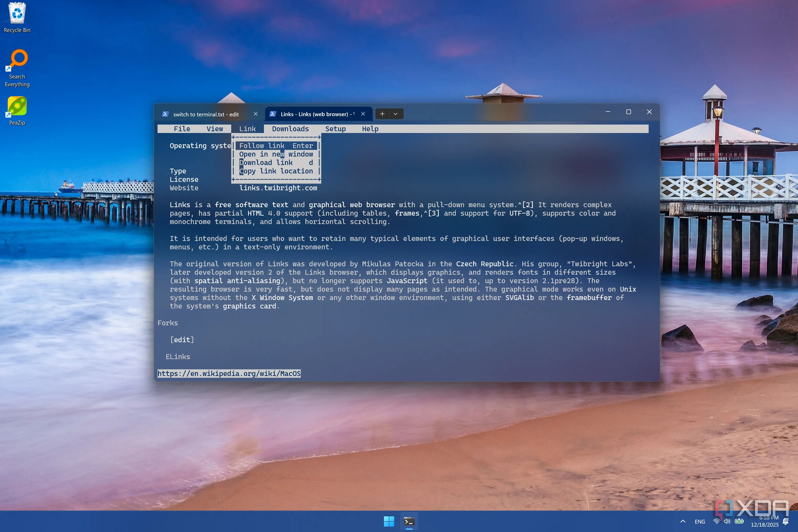Show hidden system tray icons

[x=683, y=522]
